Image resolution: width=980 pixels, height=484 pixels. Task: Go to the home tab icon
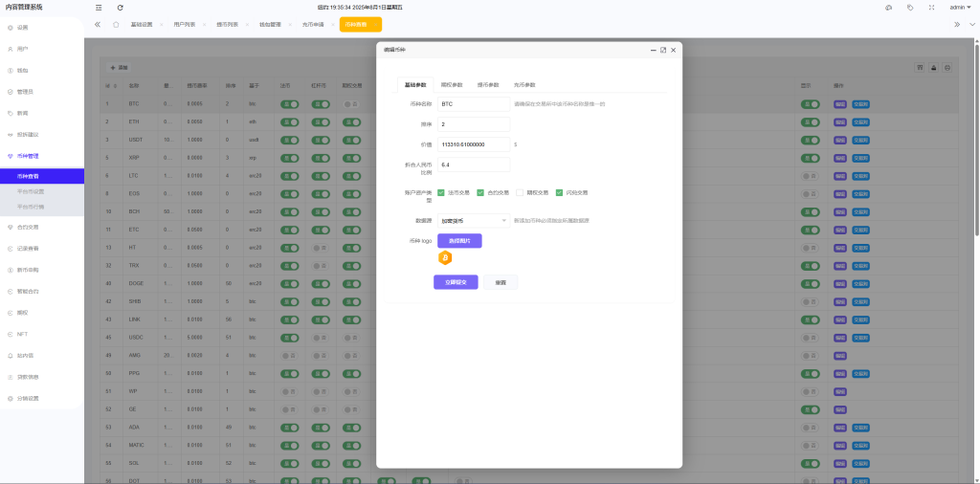(x=116, y=24)
